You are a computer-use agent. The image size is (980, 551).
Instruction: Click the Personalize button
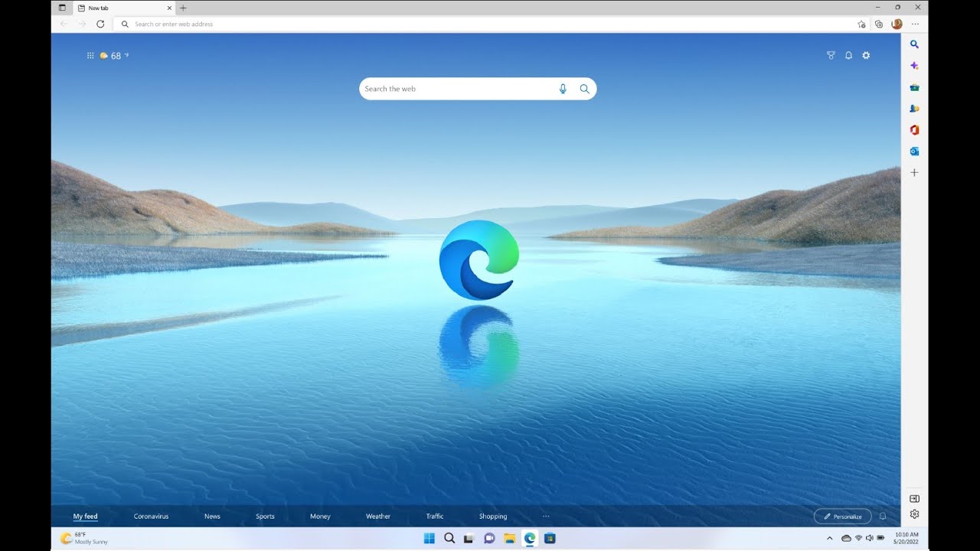[842, 517]
